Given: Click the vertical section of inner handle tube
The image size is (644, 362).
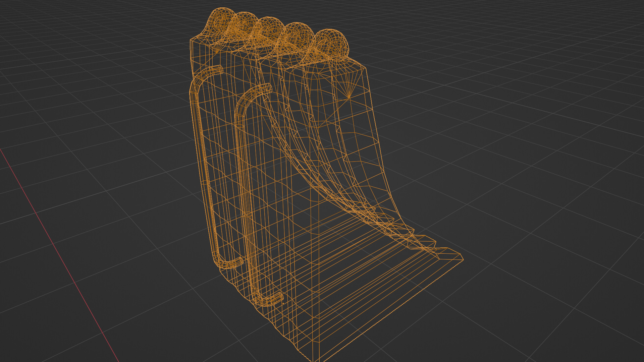Looking at the screenshot, I should [244, 188].
